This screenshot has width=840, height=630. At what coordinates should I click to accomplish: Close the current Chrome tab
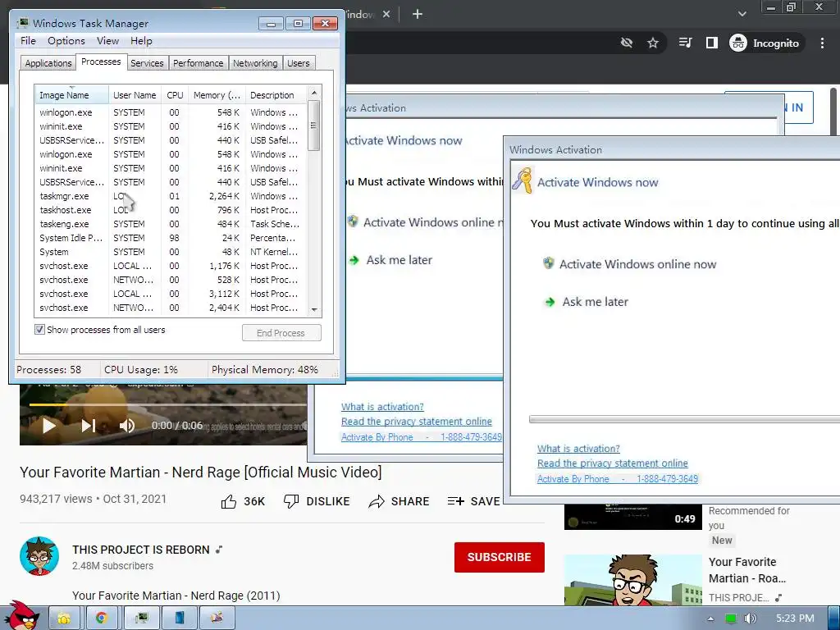[386, 15]
